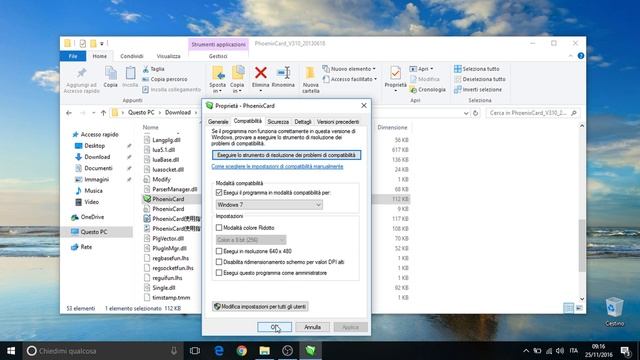This screenshot has width=640, height=360.
Task: Click Deseleziona tutto in the ribbon
Action: [x=480, y=79]
